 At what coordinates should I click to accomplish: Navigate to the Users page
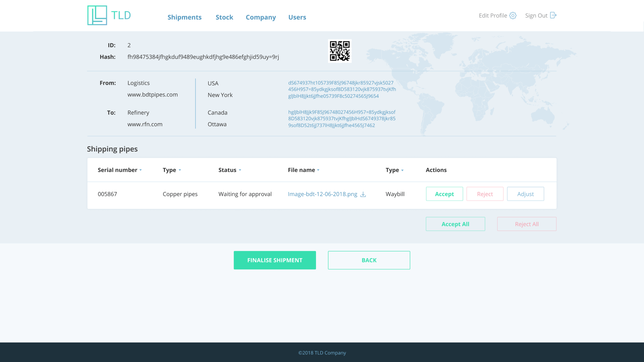click(297, 17)
